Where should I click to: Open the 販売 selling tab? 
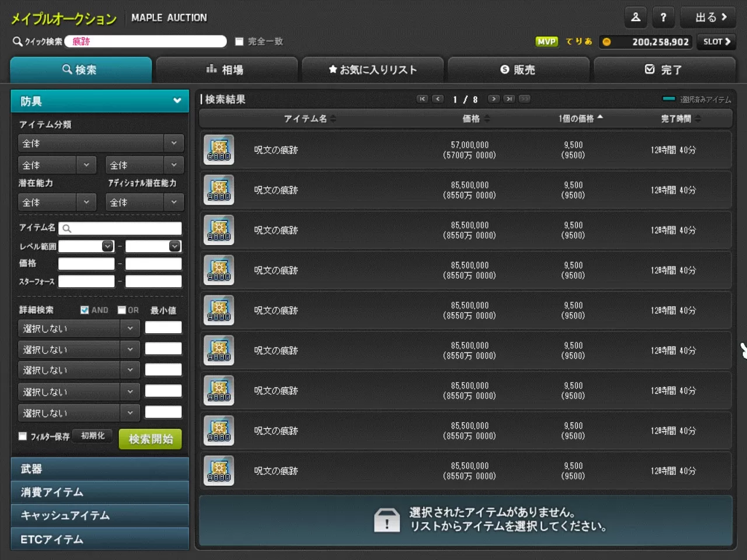(x=518, y=70)
